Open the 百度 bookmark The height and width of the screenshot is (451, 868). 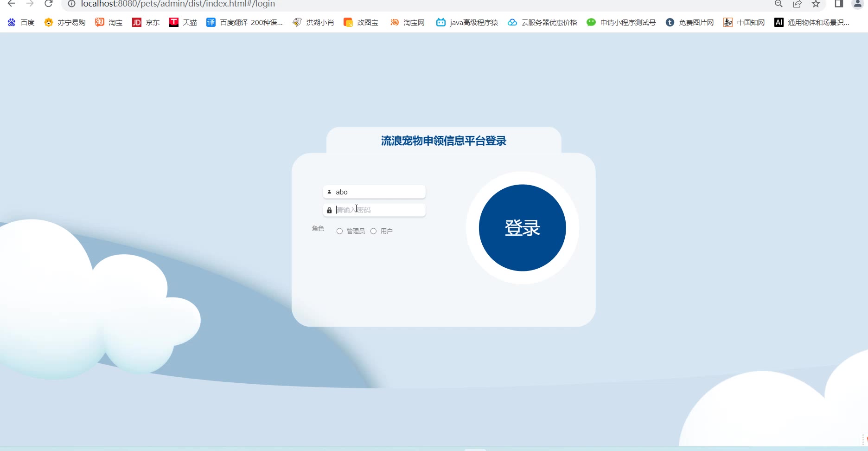coord(21,22)
